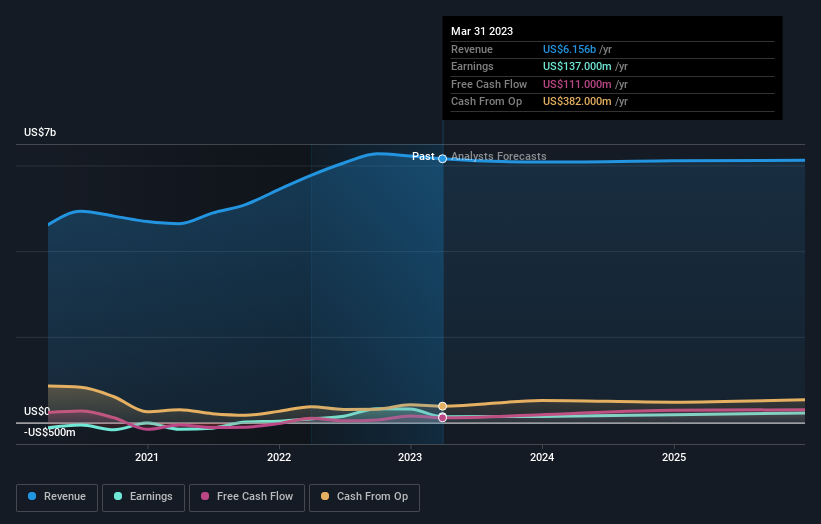821x524 pixels.
Task: Click the Mar 31 2023 tooltip date
Action: point(482,31)
